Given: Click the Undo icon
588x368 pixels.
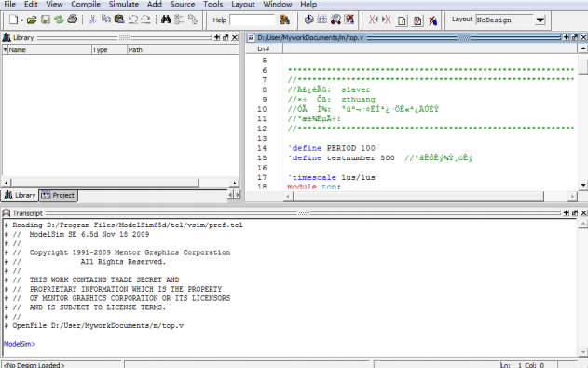Looking at the screenshot, I should [x=133, y=20].
